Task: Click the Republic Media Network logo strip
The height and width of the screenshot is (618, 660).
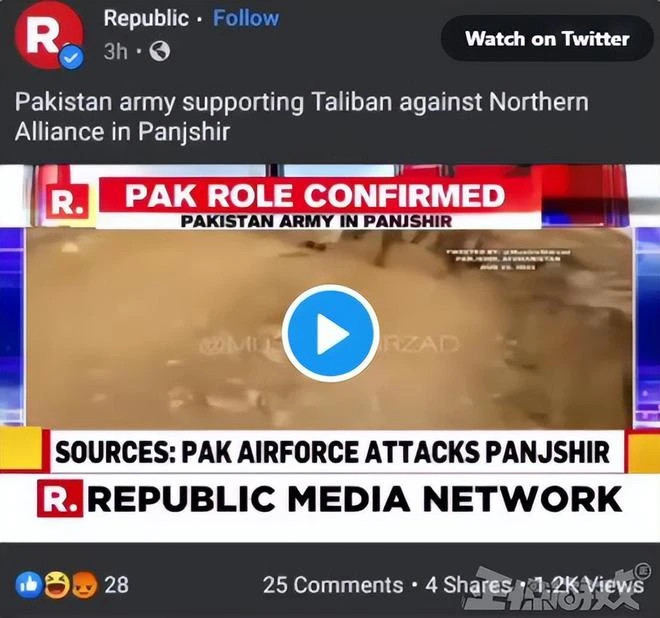Action: coord(330,499)
